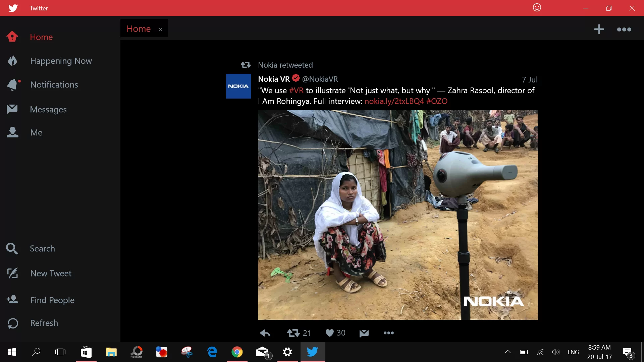Open the Home section in the sidebar

pyautogui.click(x=41, y=37)
